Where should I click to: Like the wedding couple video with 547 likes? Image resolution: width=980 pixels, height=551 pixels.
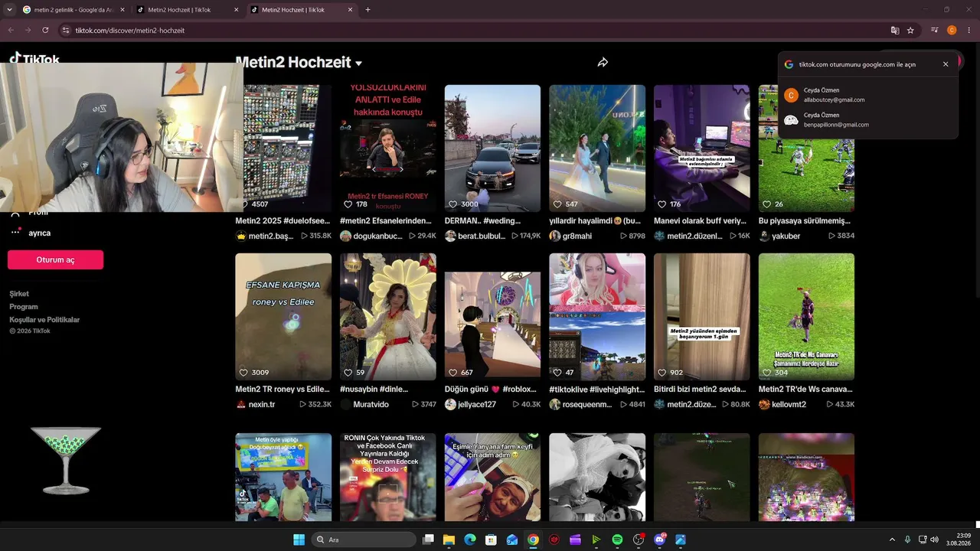pos(557,204)
